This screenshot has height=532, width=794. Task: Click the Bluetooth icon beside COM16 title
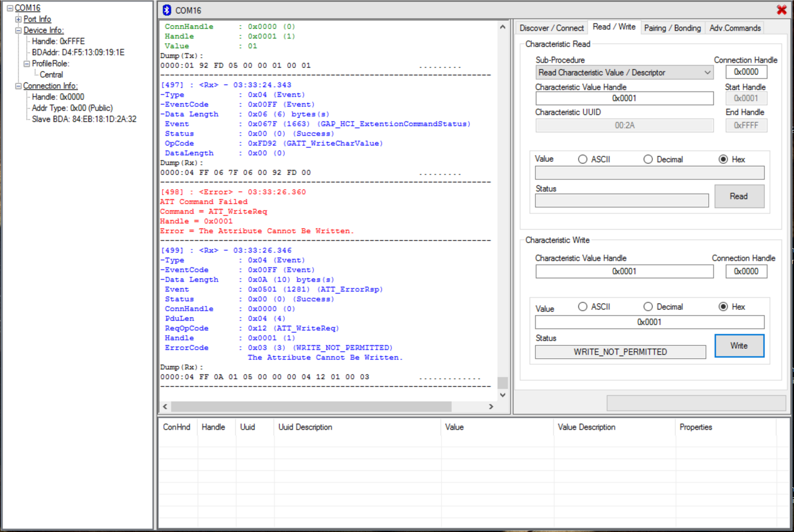pos(167,10)
